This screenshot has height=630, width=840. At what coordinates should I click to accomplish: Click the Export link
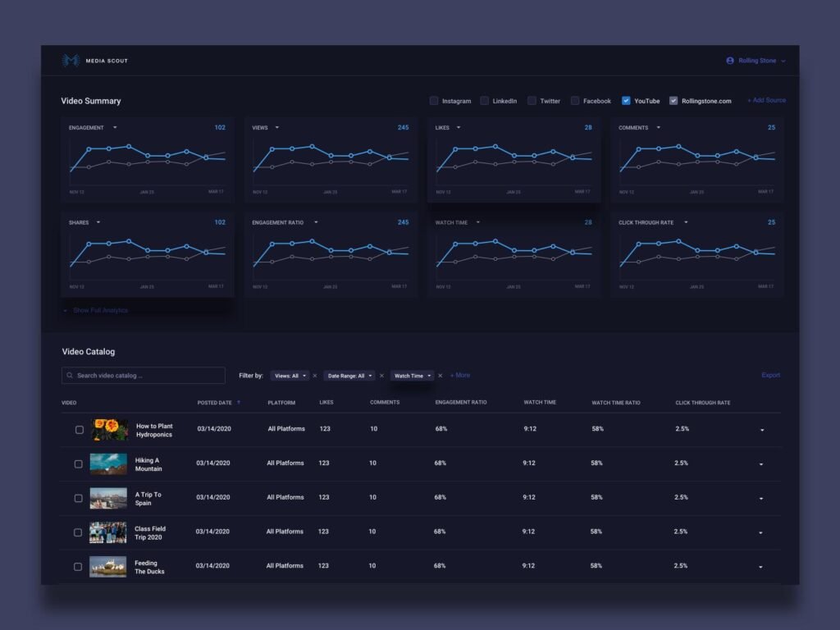(x=770, y=376)
